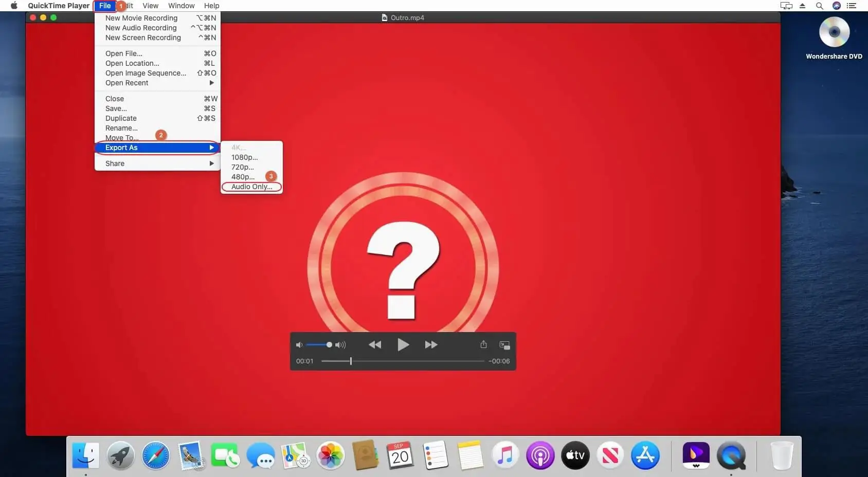Select New Screen Recording
Viewport: 868px width, 477px height.
[157, 38]
